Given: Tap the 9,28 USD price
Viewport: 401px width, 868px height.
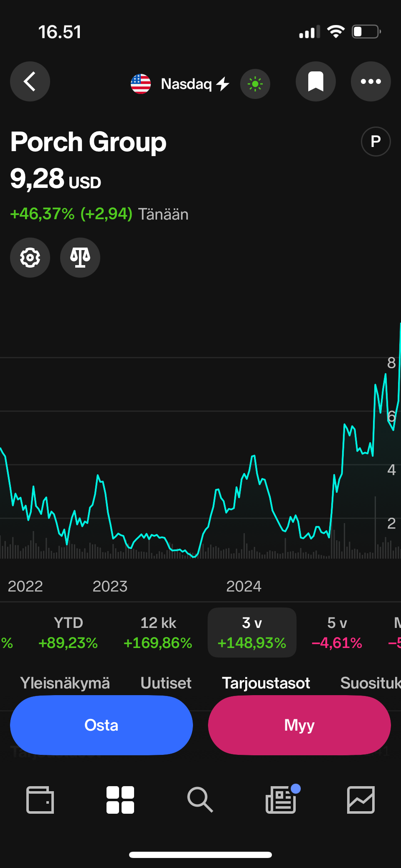Looking at the screenshot, I should [x=56, y=179].
